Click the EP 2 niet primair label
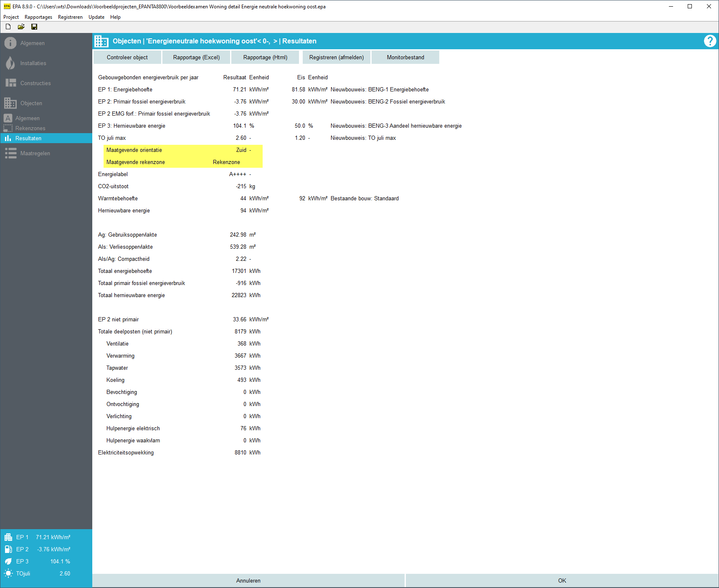719x588 pixels. click(118, 319)
